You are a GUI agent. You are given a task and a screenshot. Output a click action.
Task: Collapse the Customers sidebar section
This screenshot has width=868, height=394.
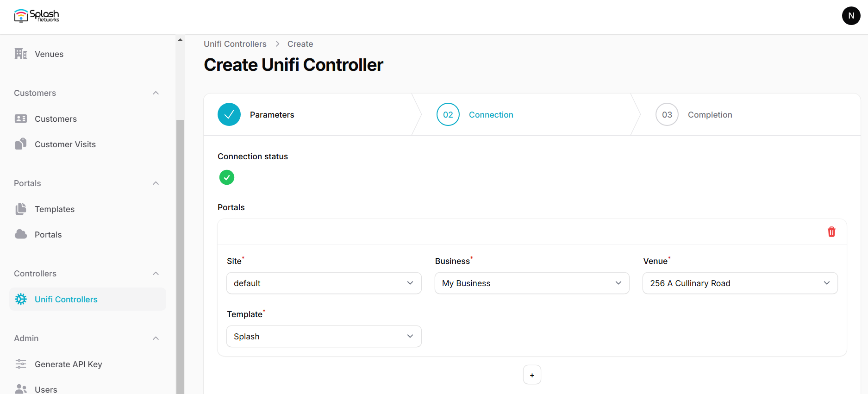tap(156, 93)
